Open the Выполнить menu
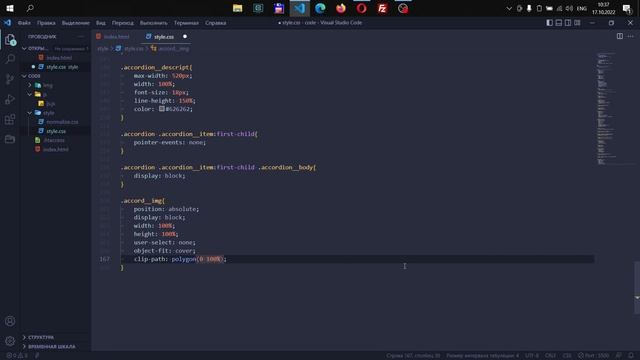640x360 pixels. [153, 23]
